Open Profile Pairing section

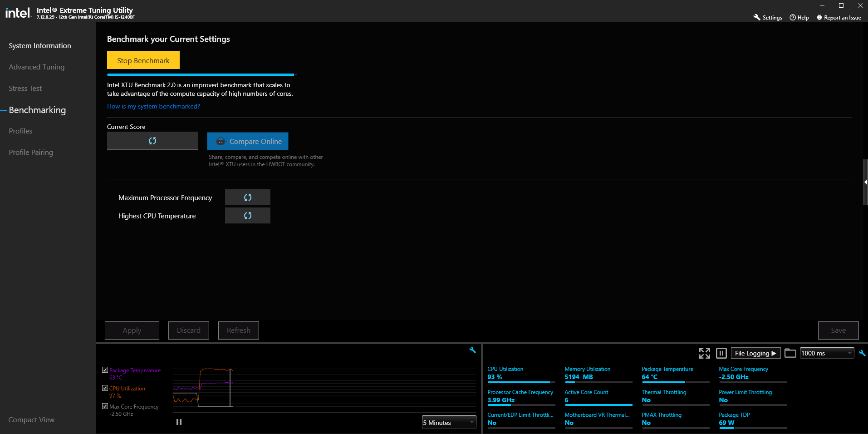tap(31, 153)
